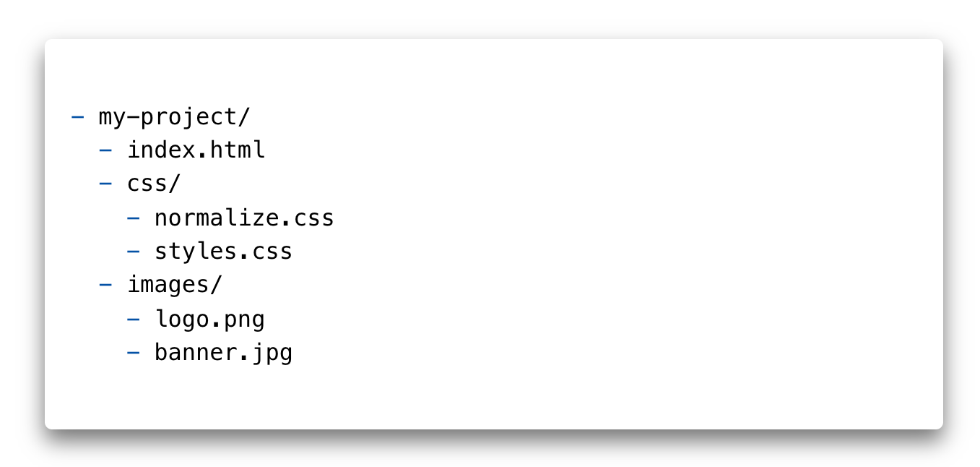This screenshot has width=980, height=467.
Task: Collapse the my-project folder dash marker
Action: pos(78,116)
